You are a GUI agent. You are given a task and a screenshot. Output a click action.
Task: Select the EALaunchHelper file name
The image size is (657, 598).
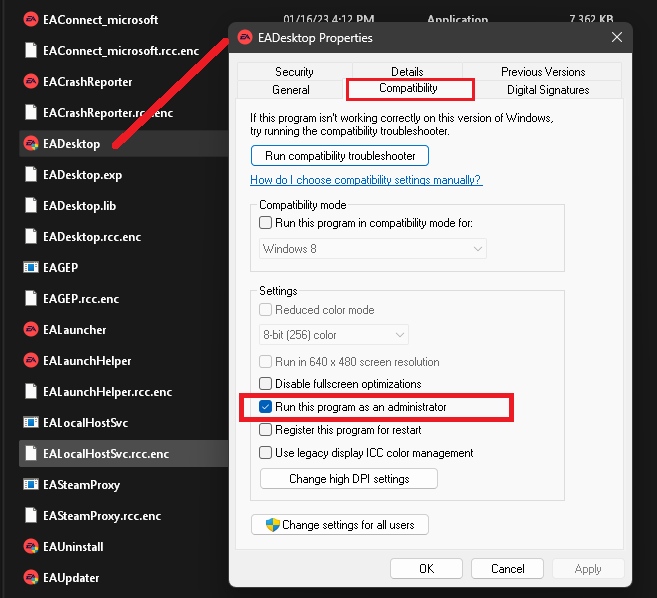87,361
